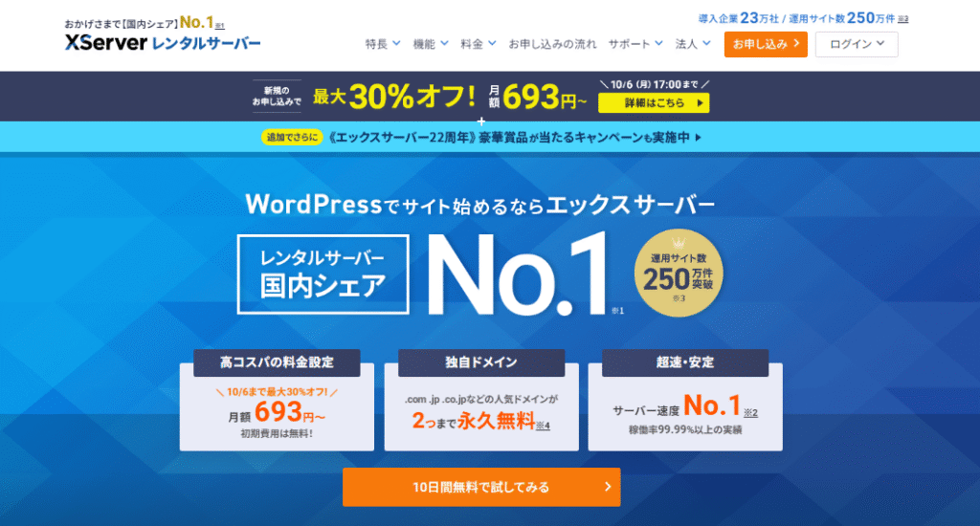Open footnote ※2 beside サーバー速度 No.1
Viewport: 980px width, 526px height.
click(750, 413)
